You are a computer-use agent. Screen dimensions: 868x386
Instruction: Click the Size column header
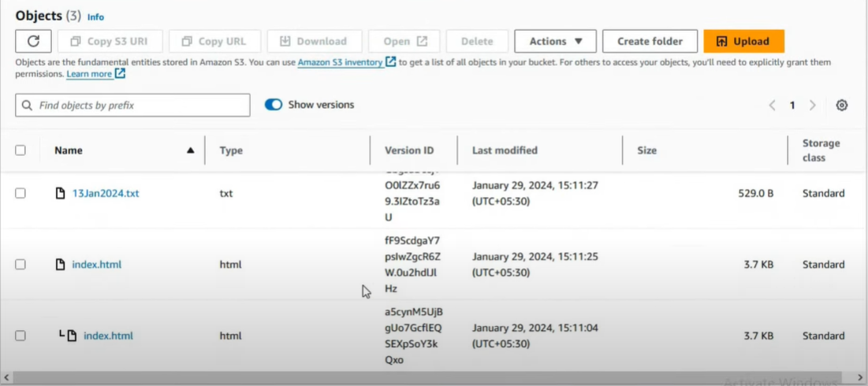pyautogui.click(x=646, y=150)
